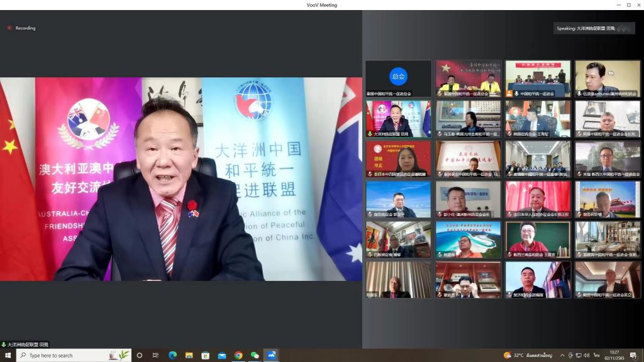This screenshot has height=362, width=644.
Task: Select the 中国和平统一促进会 conference-room tile
Action: [538, 79]
